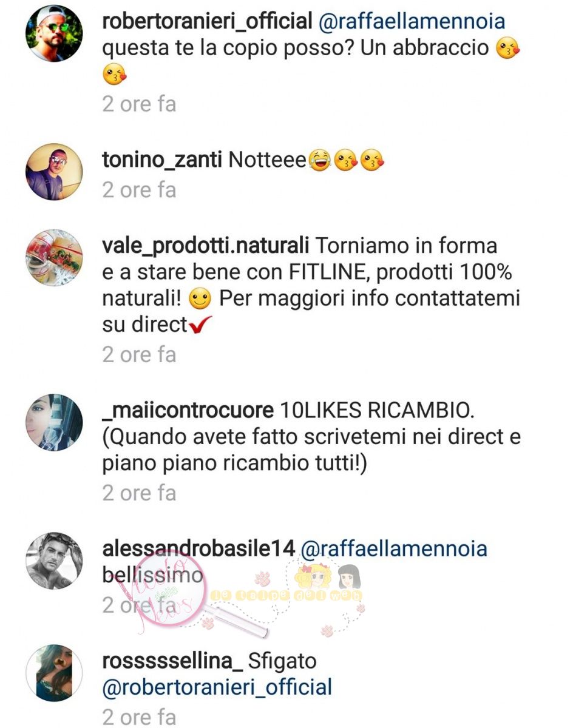The image size is (573, 728).
Task: Open tonino_zanti profile avatar
Action: [53, 172]
